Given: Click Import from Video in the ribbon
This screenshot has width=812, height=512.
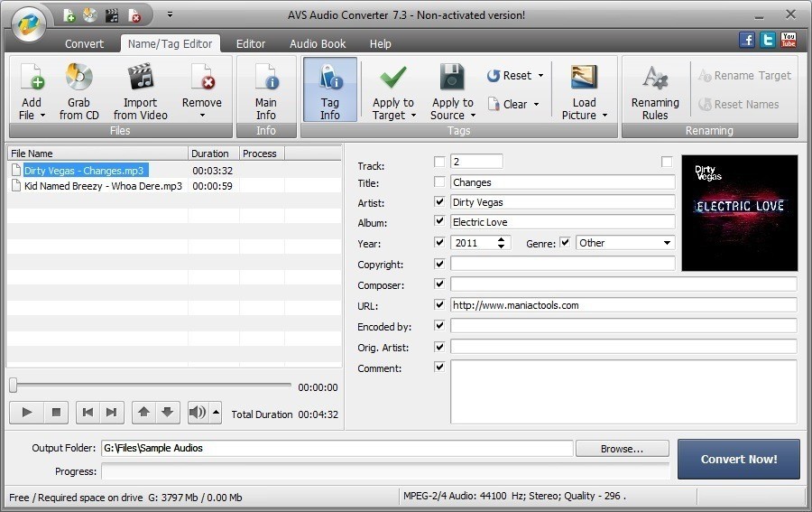Looking at the screenshot, I should point(141,91).
